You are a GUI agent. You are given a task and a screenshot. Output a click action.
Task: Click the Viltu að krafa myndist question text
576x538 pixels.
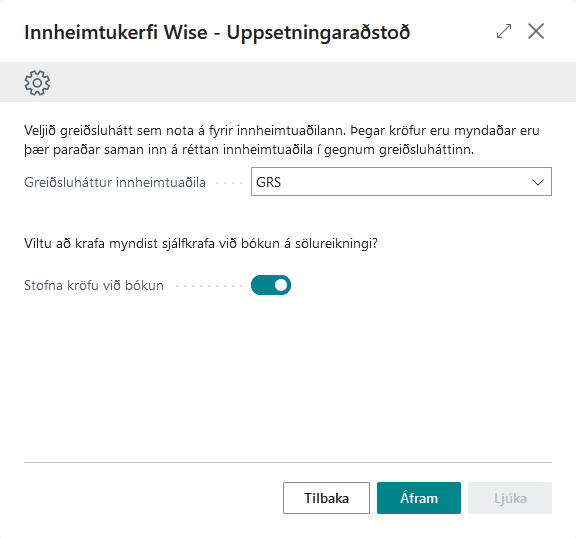(x=201, y=243)
